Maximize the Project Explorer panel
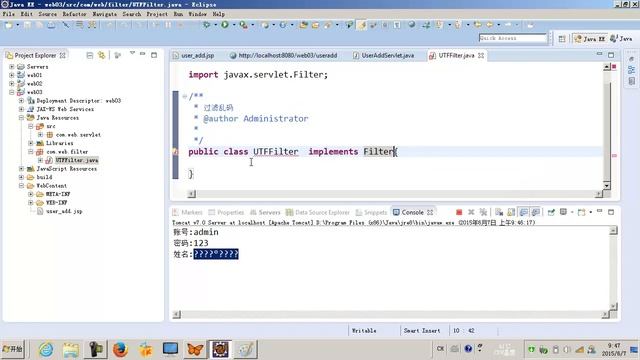This screenshot has width=640, height=360. (154, 55)
